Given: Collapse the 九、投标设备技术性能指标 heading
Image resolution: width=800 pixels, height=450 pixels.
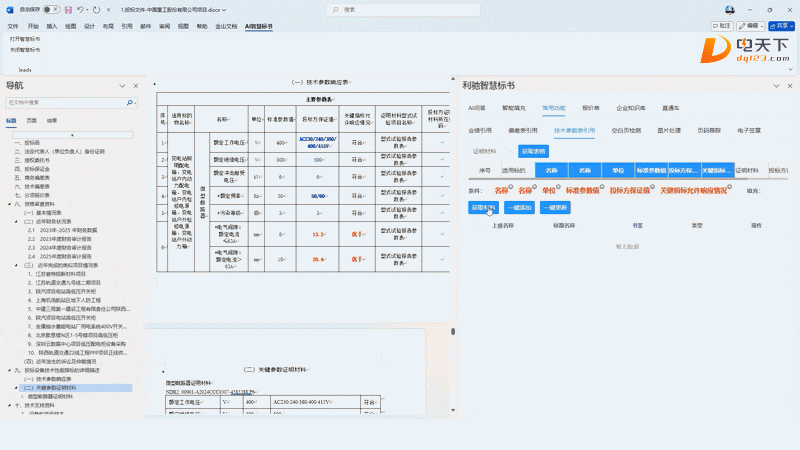Looking at the screenshot, I should (10, 370).
